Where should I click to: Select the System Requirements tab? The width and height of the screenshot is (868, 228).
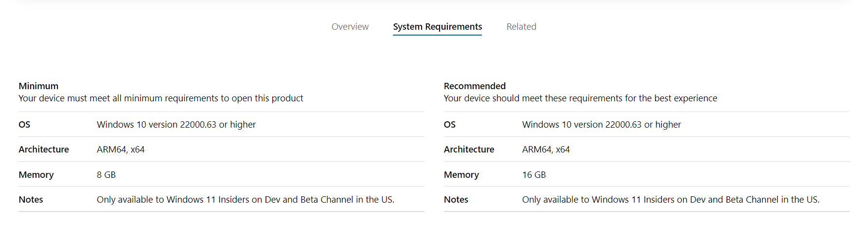[x=438, y=27]
